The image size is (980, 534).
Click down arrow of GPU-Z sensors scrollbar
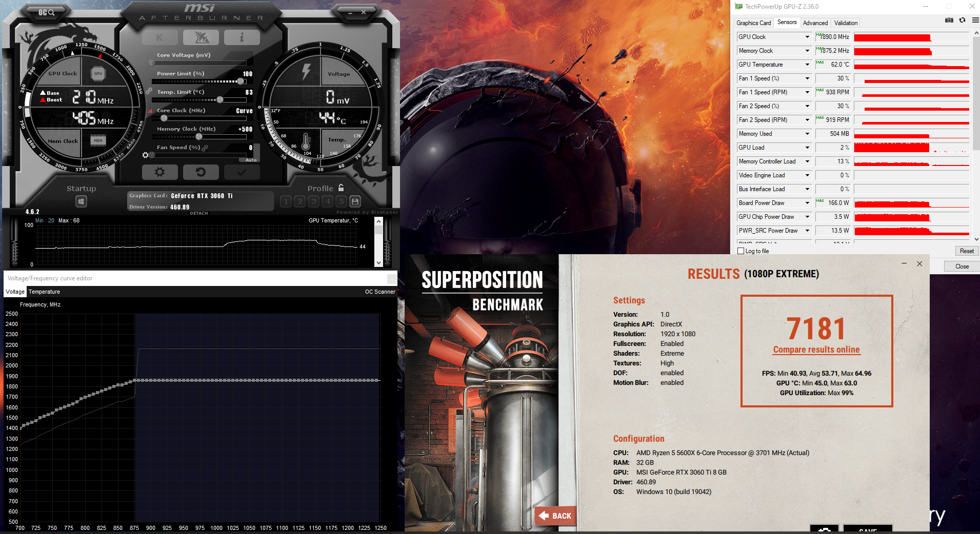pos(976,239)
